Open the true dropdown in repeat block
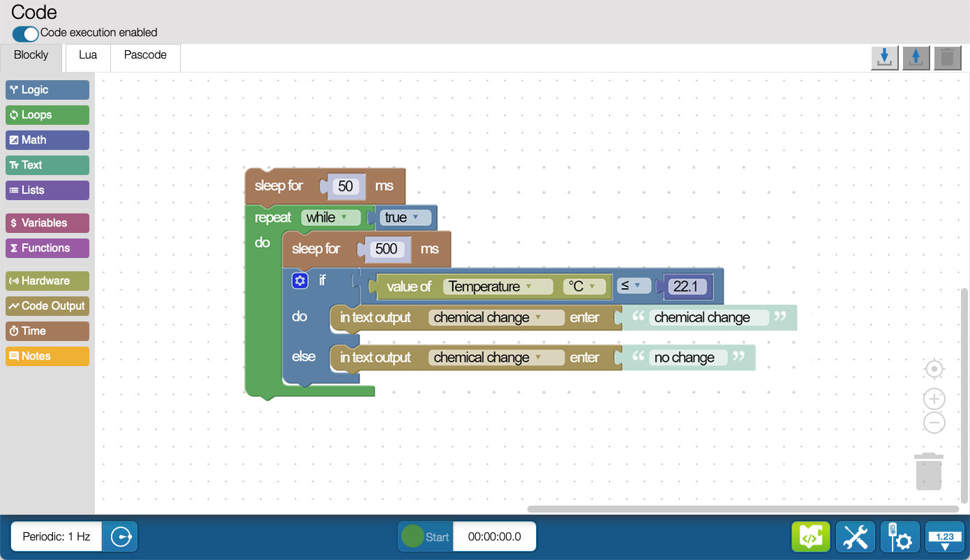Screen dimensions: 970x560 click(x=406, y=218)
